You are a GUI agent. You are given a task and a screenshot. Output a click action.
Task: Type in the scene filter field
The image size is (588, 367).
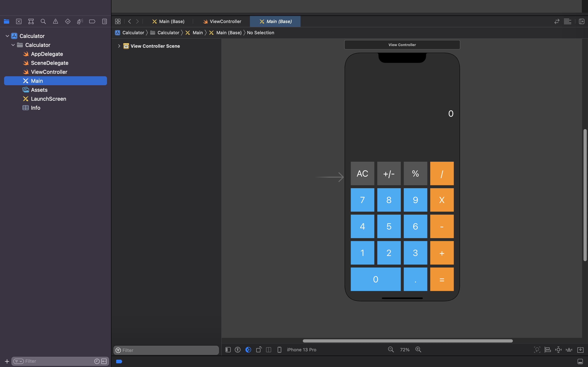pos(166,350)
